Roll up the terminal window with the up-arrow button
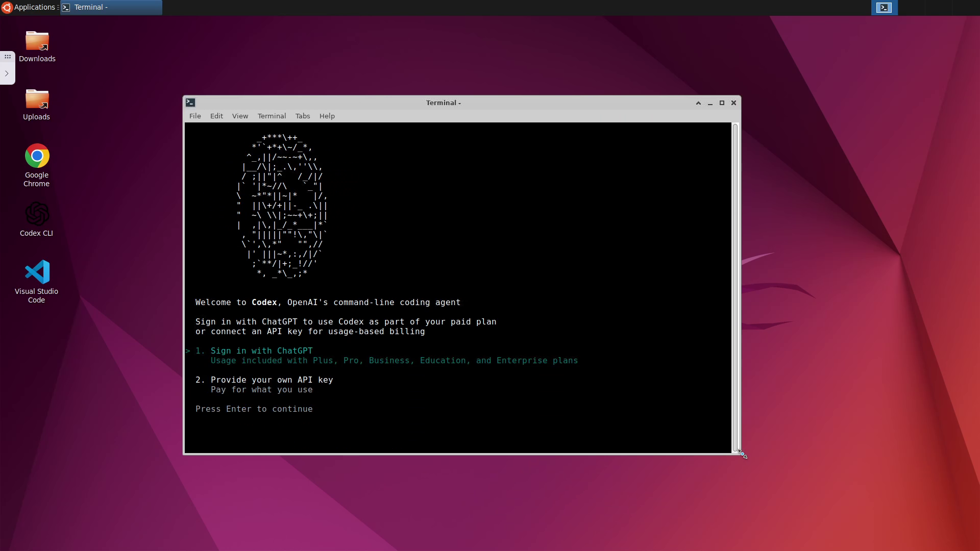The image size is (980, 551). pyautogui.click(x=698, y=103)
